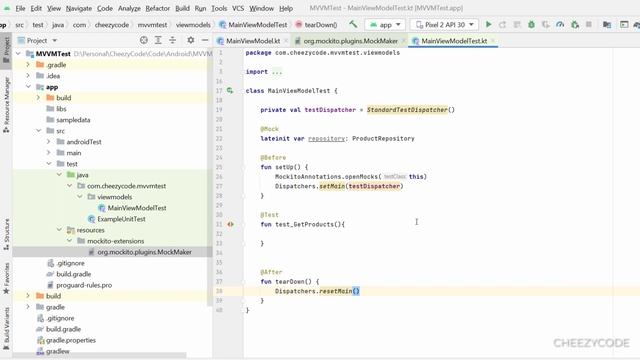This screenshot has width=640, height=360.
Task: Open the VCS menu
Action: coord(238,8)
